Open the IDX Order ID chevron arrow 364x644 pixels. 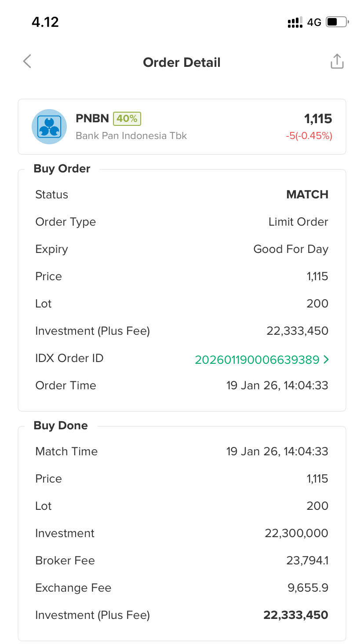pyautogui.click(x=326, y=360)
